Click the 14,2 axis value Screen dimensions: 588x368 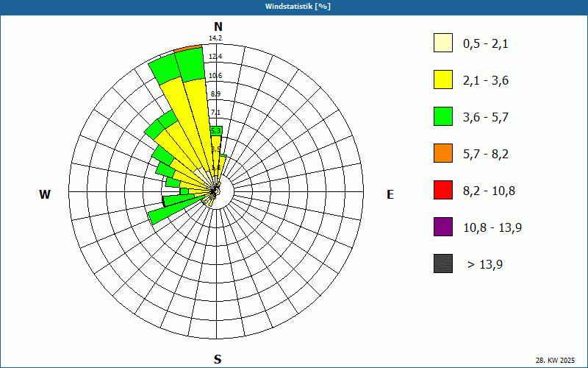click(215, 38)
